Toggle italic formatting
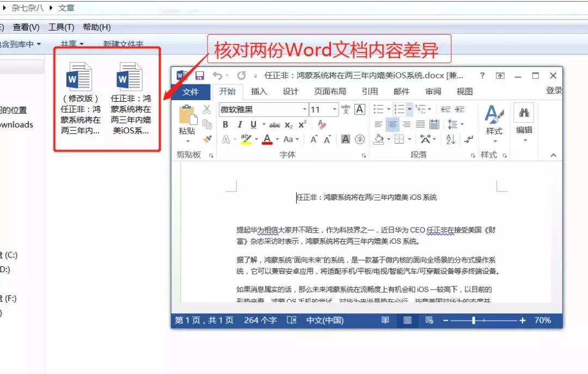Image resolution: width=588 pixels, height=374 pixels. click(240, 125)
